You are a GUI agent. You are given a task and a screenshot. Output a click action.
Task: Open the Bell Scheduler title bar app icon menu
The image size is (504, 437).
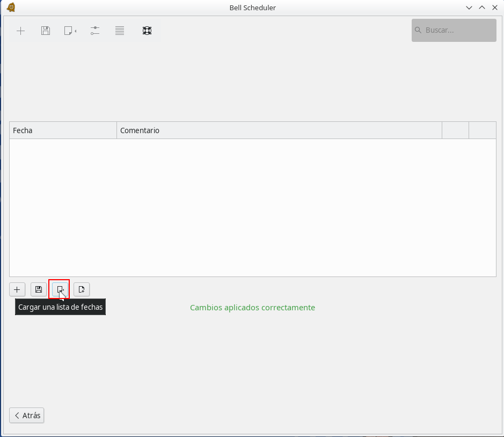click(x=11, y=8)
